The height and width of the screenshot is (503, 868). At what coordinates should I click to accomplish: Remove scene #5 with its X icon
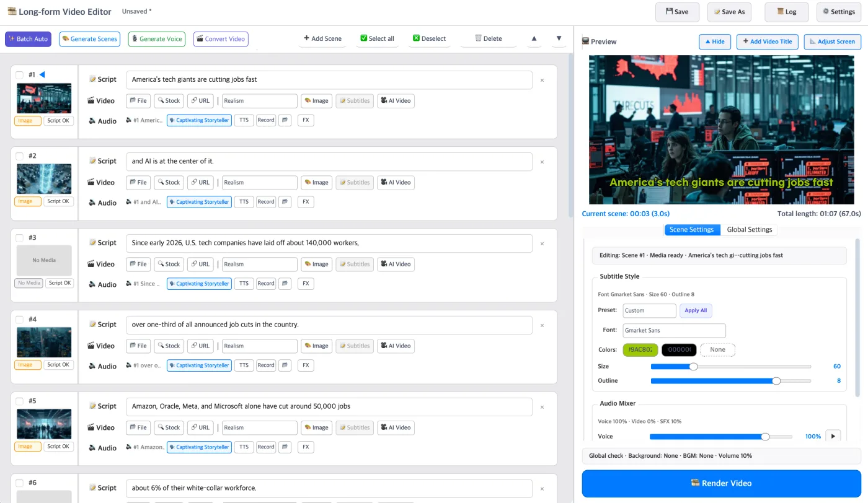tap(542, 408)
